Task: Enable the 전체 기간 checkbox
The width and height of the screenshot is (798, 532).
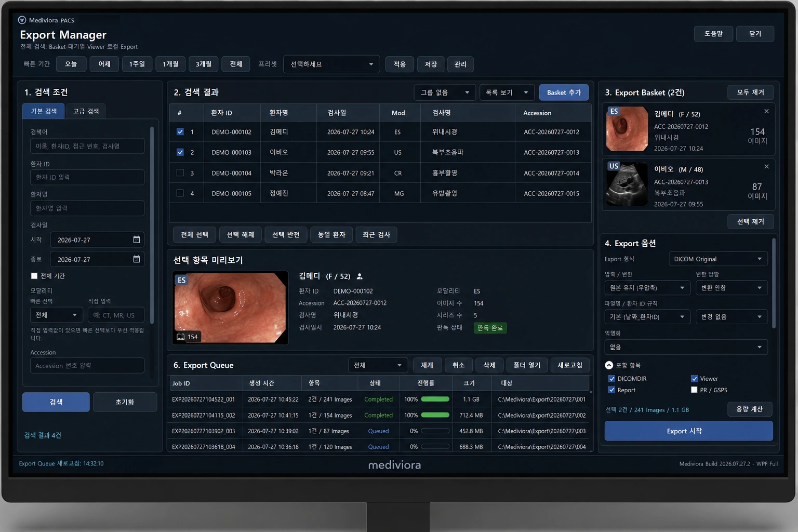Action: coord(34,276)
